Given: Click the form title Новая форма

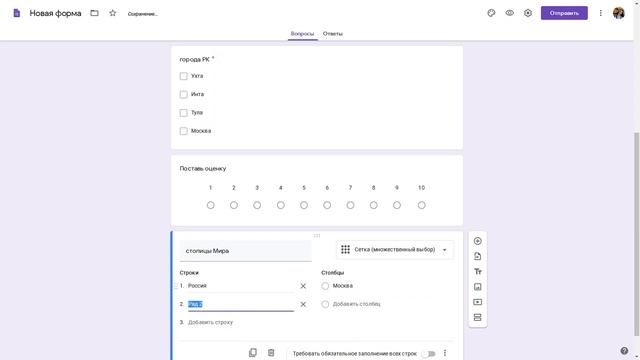Looking at the screenshot, I should pos(55,13).
